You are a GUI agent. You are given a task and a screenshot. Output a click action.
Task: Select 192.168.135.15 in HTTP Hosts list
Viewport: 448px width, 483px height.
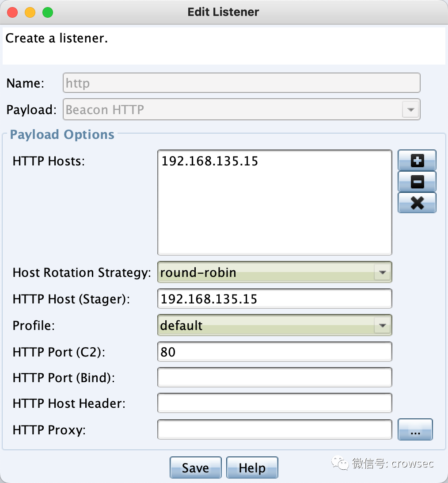[x=210, y=161]
